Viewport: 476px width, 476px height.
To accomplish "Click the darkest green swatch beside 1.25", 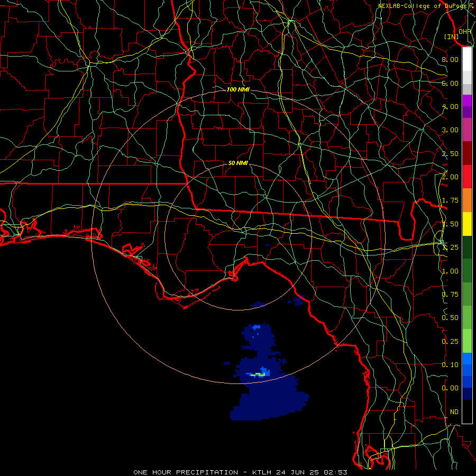I will pyautogui.click(x=467, y=248).
